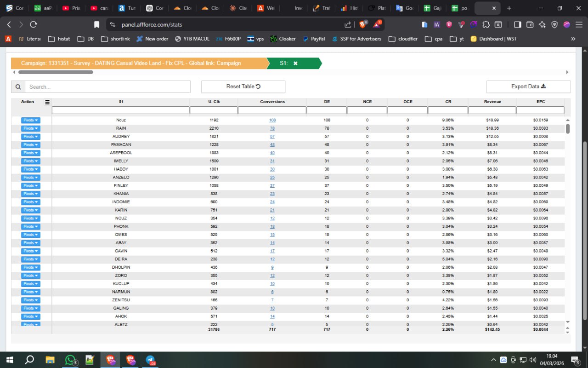Click the Brave Shields lion icon
The width and height of the screenshot is (588, 368).
pos(362,24)
